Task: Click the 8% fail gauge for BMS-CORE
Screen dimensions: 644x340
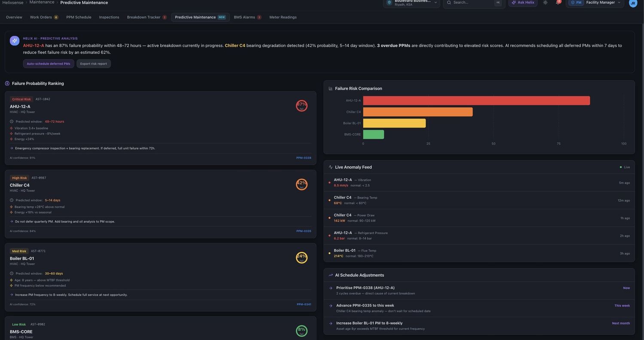Action: (x=302, y=331)
